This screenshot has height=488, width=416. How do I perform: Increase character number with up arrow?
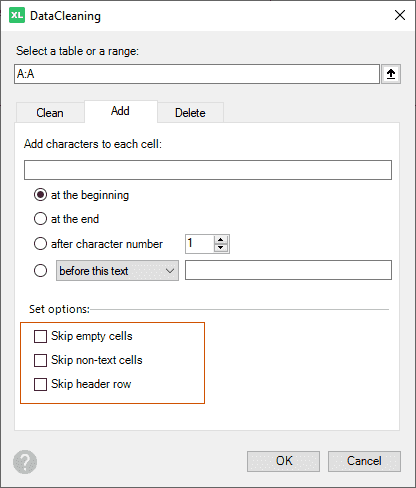tap(220, 240)
